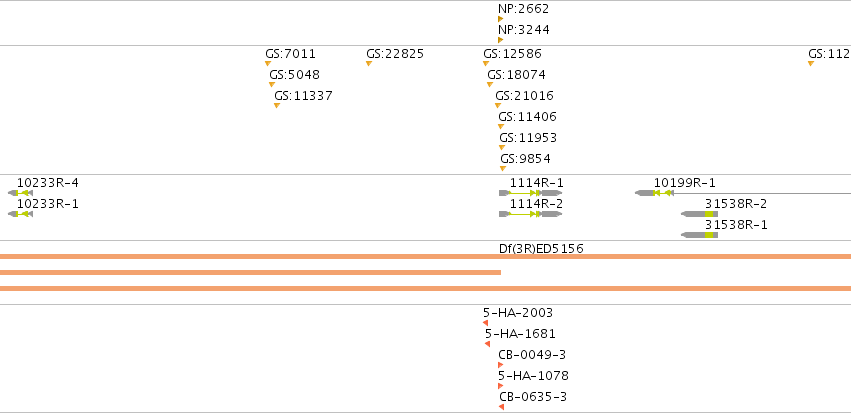Click the triangle marker under GS:11406
851x413 pixels.
coord(501,126)
